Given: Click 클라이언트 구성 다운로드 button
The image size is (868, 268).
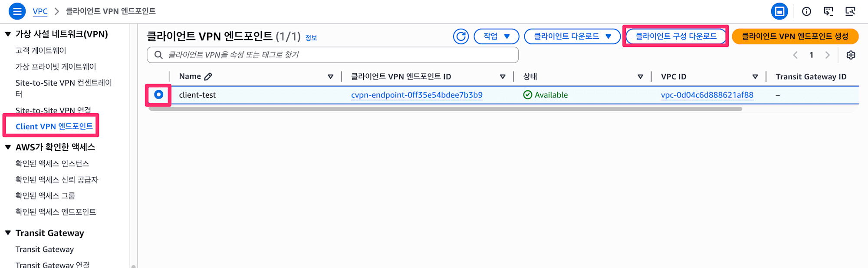Looking at the screenshot, I should click(x=676, y=36).
